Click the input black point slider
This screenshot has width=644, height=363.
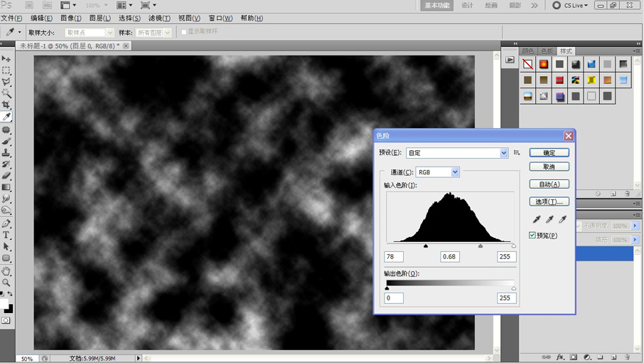426,246
